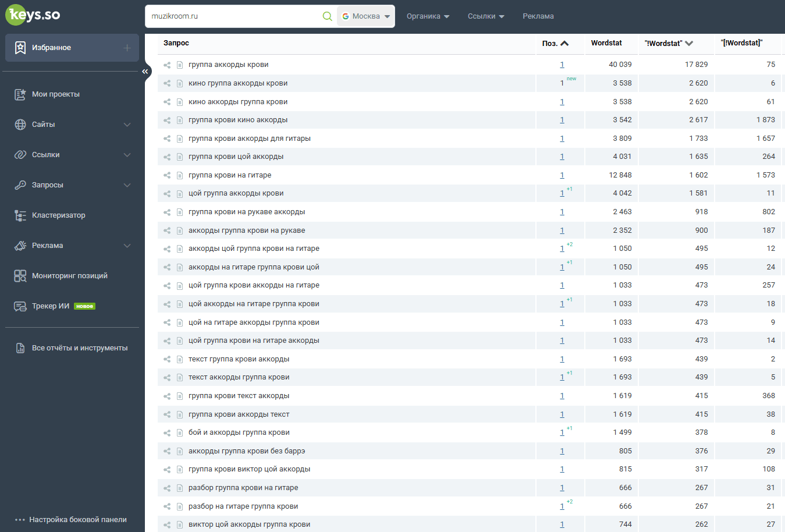Open Все отчёты и инструменты

click(x=80, y=348)
